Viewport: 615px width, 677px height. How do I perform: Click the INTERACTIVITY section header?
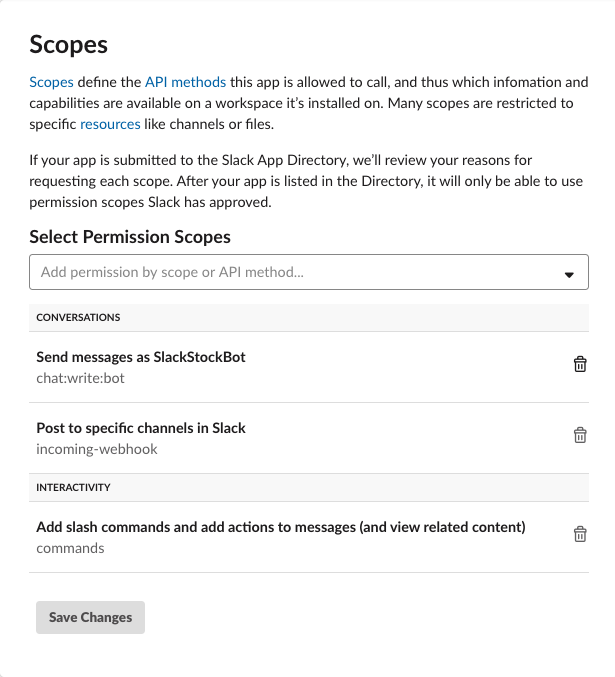309,487
